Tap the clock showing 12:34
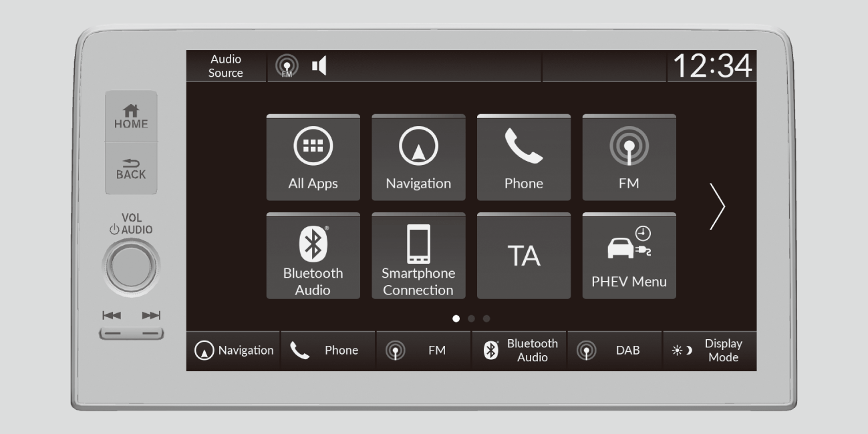 pyautogui.click(x=712, y=66)
